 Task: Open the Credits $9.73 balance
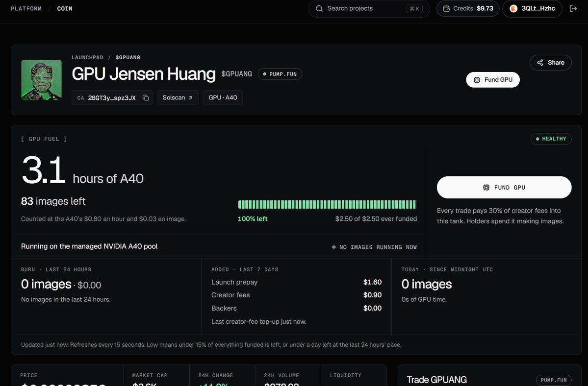coord(468,9)
